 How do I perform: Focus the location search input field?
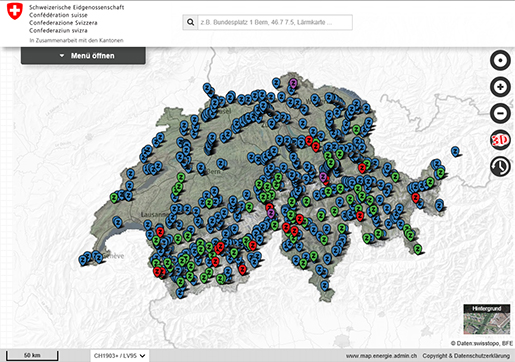pyautogui.click(x=275, y=22)
